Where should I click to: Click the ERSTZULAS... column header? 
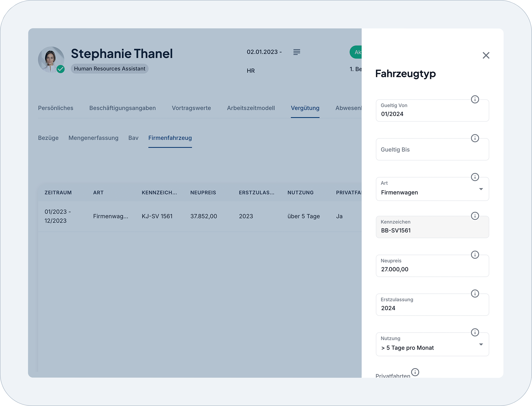[256, 193]
